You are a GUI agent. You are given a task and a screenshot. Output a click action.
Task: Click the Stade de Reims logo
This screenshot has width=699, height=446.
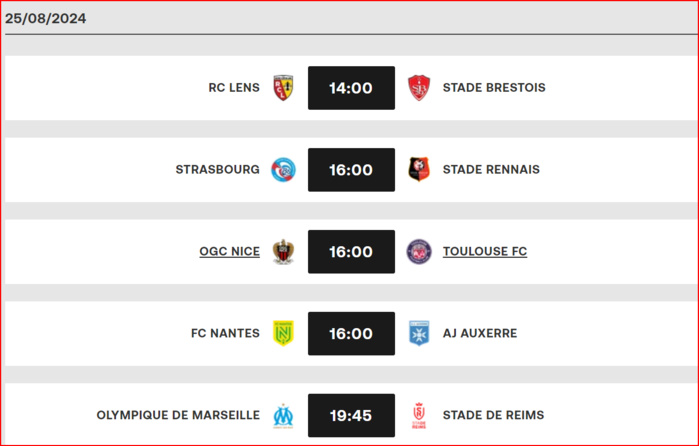(x=419, y=416)
